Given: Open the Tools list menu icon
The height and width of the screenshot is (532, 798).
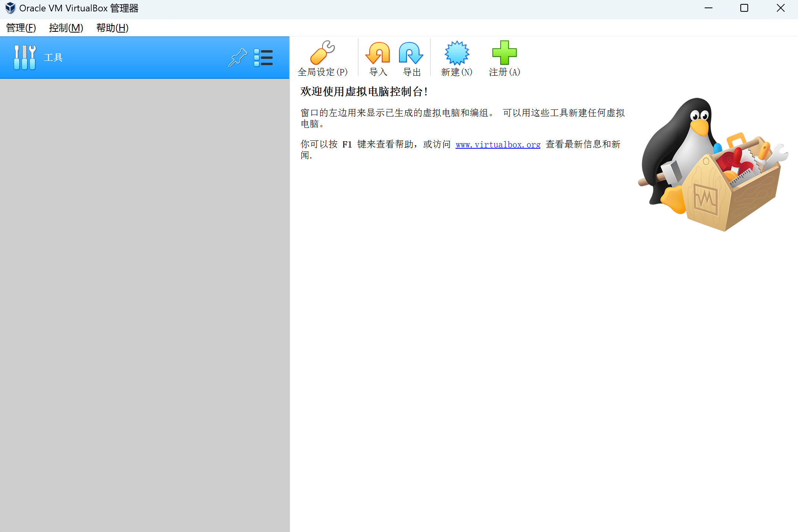Looking at the screenshot, I should 263,58.
